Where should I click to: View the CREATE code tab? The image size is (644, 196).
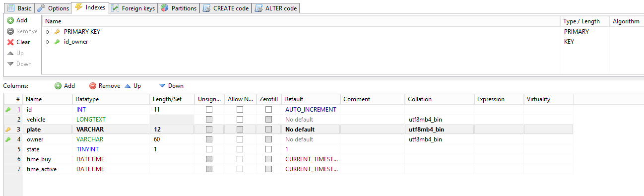point(225,8)
